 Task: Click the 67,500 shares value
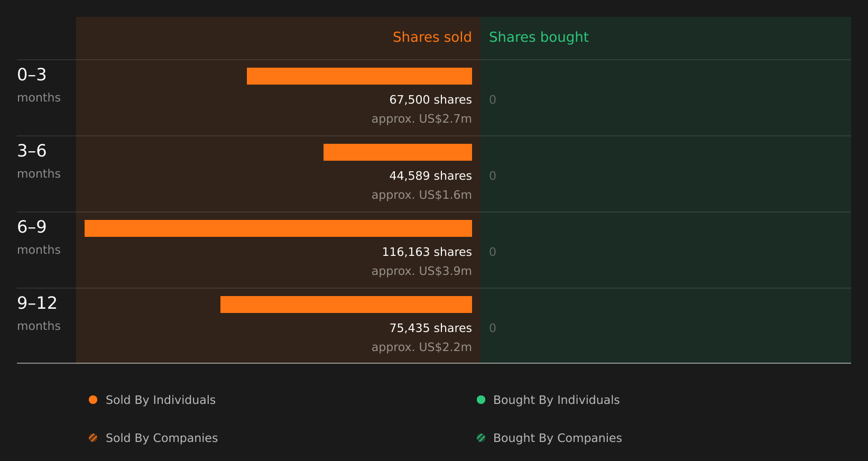pyautogui.click(x=431, y=100)
